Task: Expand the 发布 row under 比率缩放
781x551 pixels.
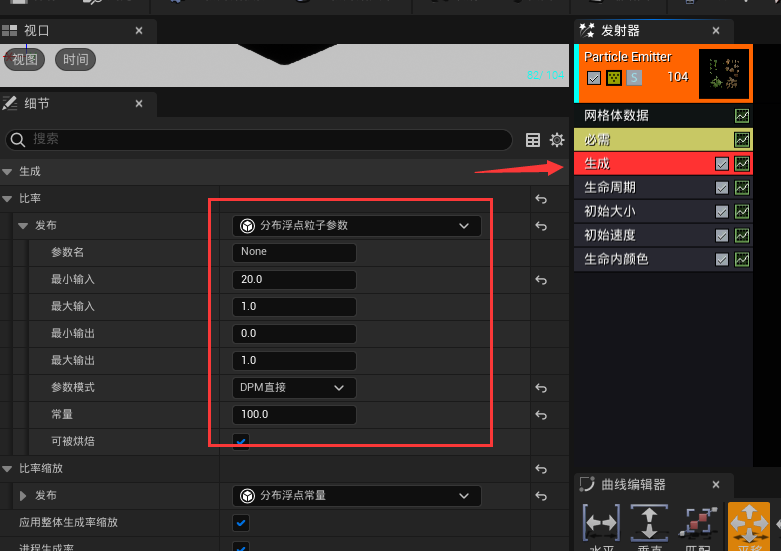Action: click(x=23, y=496)
